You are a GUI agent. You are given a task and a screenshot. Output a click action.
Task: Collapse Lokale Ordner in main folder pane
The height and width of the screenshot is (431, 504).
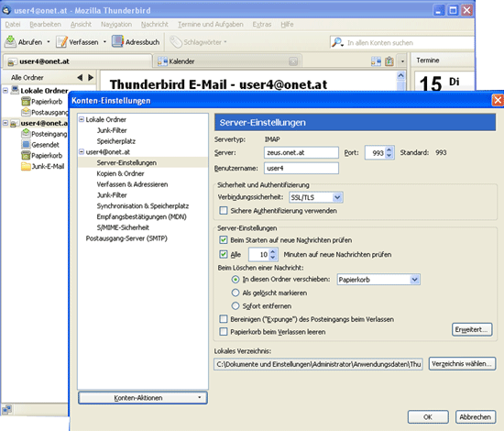tap(5, 91)
